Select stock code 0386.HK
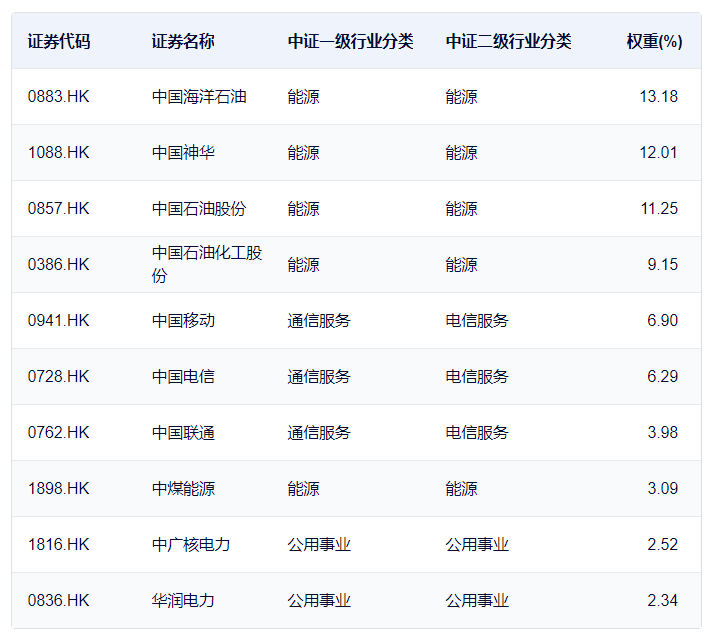The height and width of the screenshot is (638, 710). click(x=58, y=264)
